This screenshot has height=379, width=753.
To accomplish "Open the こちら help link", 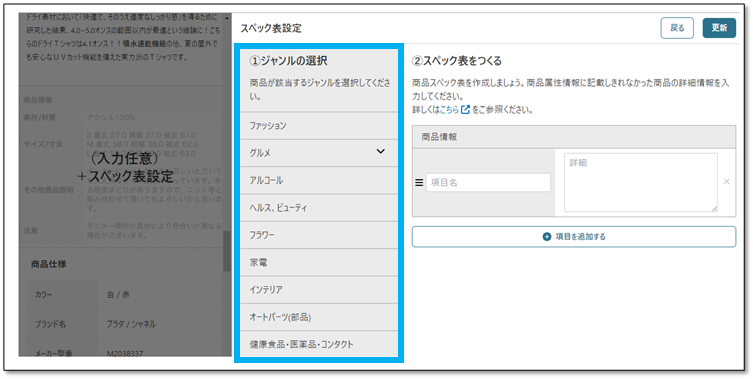I will (449, 110).
